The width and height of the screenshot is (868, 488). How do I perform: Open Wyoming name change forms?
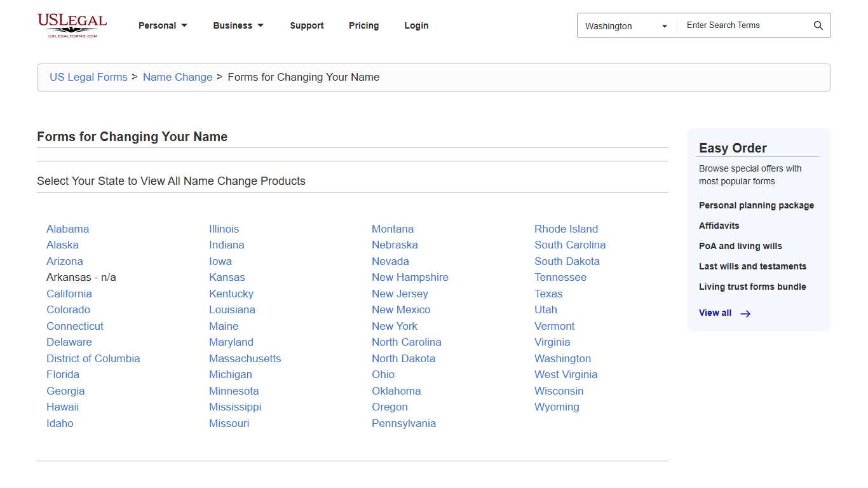557,407
